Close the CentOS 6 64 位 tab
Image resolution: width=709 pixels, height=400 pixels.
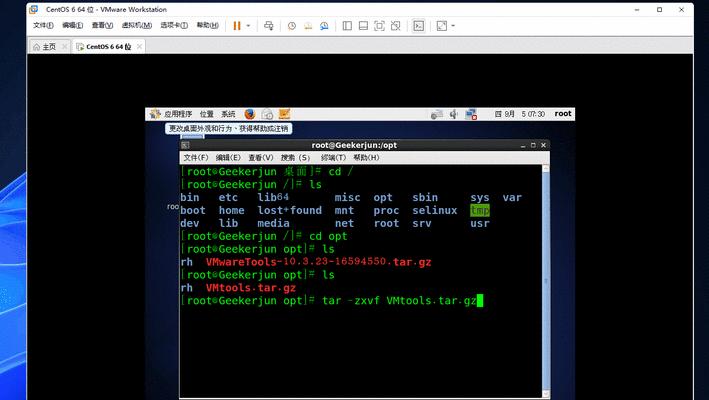139,47
